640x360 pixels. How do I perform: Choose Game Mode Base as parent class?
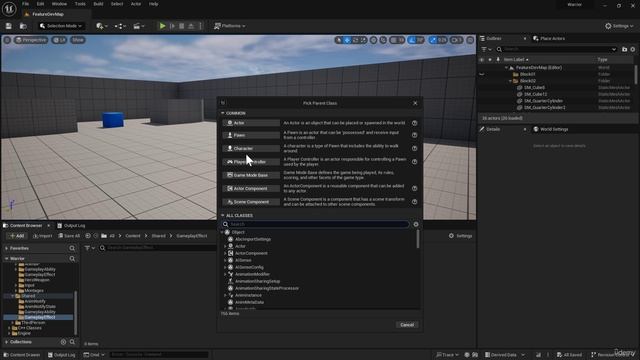pyautogui.click(x=251, y=175)
